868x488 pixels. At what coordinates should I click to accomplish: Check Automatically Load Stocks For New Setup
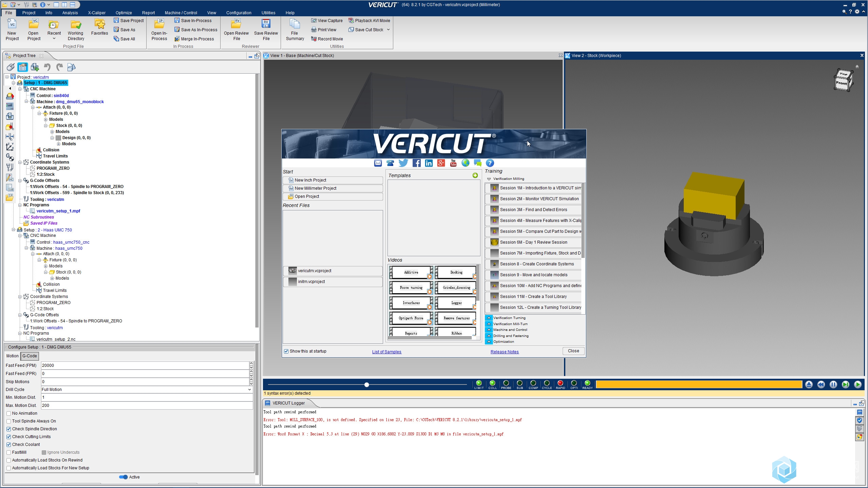coord(9,468)
